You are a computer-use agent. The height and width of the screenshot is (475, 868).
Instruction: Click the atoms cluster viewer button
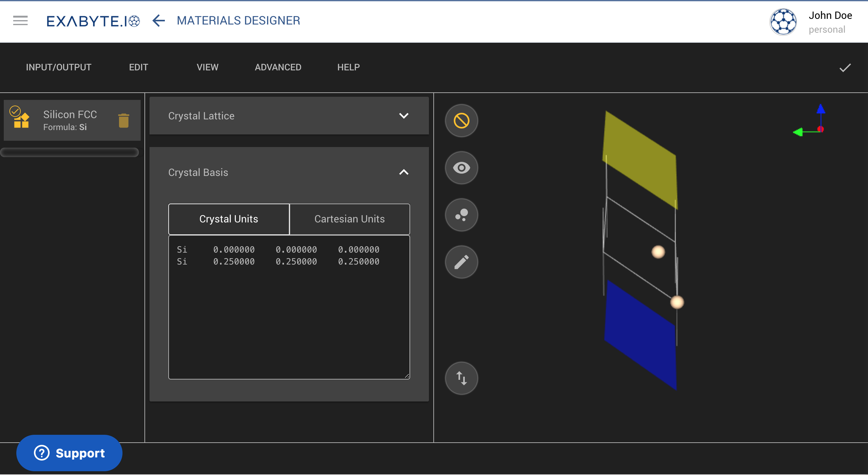point(461,215)
